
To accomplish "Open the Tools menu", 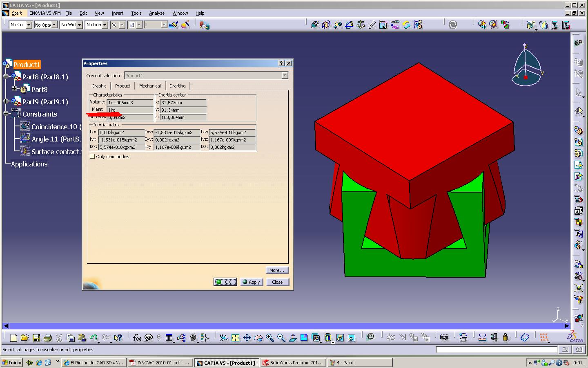I will click(136, 13).
